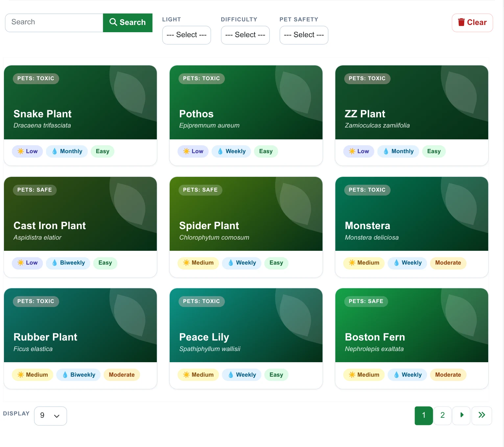The height and width of the screenshot is (447, 504).
Task: Click the water drop icon on ZZ Plant's Monthly tag
Action: coord(386,151)
